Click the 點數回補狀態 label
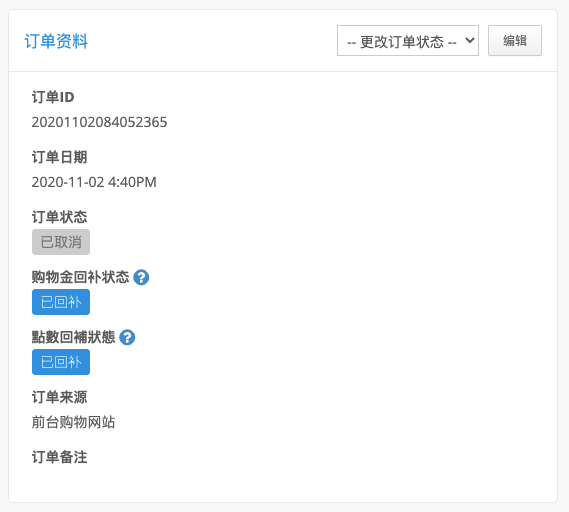569x512 pixels. point(73,337)
